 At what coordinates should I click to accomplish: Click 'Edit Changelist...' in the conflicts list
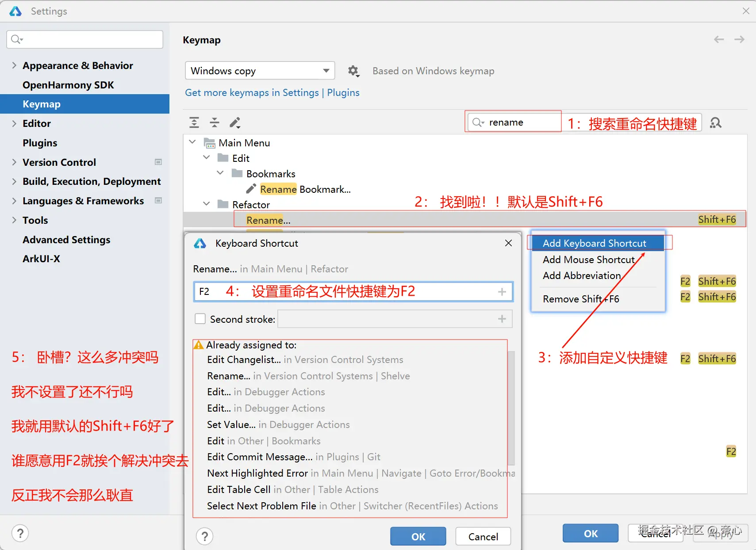coord(305,359)
